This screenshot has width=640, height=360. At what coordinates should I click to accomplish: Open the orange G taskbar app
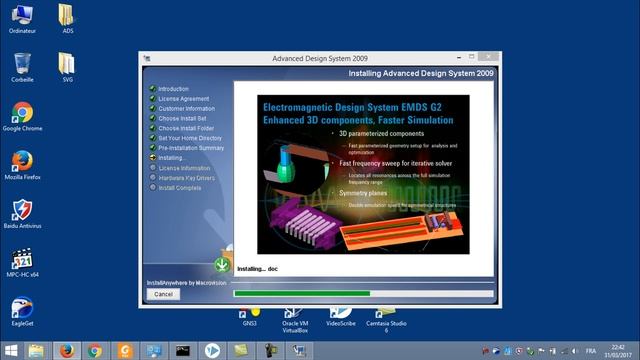(x=125, y=351)
